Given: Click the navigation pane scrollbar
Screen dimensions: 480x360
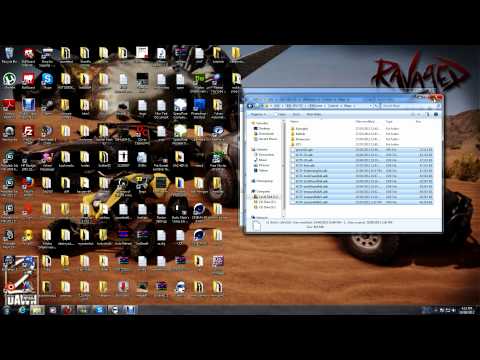Looking at the screenshot, I should [x=283, y=168].
